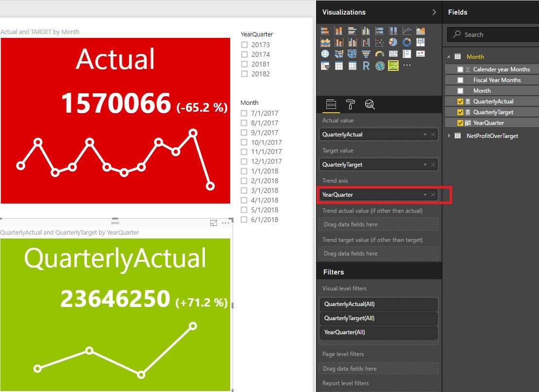Open the QuarterlyActual actual value dropdown
This screenshot has height=392, width=539.
(x=425, y=135)
